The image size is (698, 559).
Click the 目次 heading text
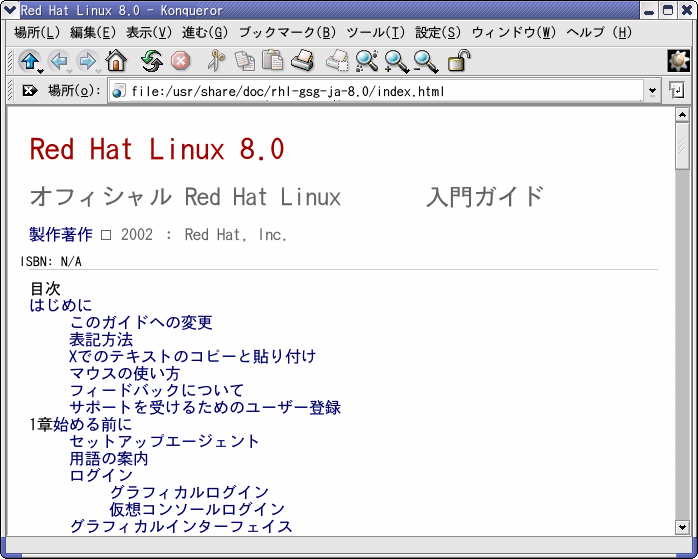(45, 288)
